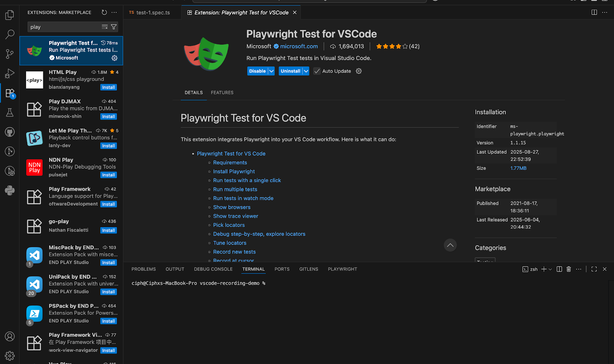Clear extensions search results icon
614x364 pixels.
[104, 27]
